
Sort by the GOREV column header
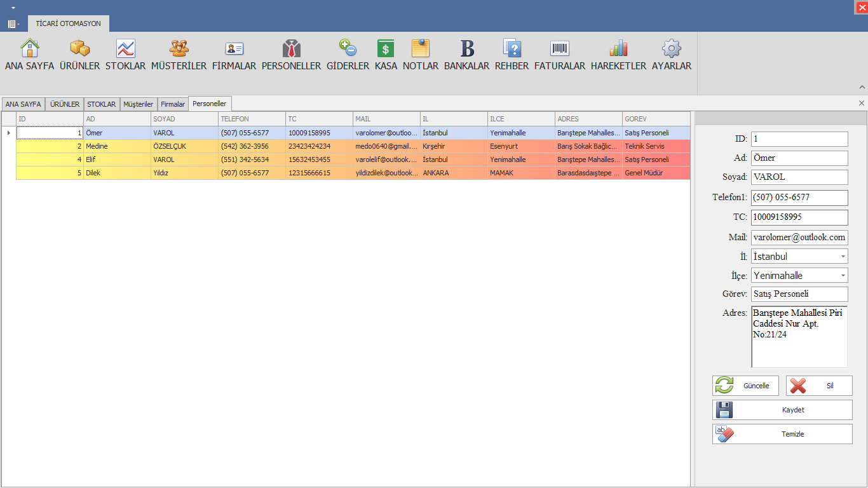[x=656, y=119]
